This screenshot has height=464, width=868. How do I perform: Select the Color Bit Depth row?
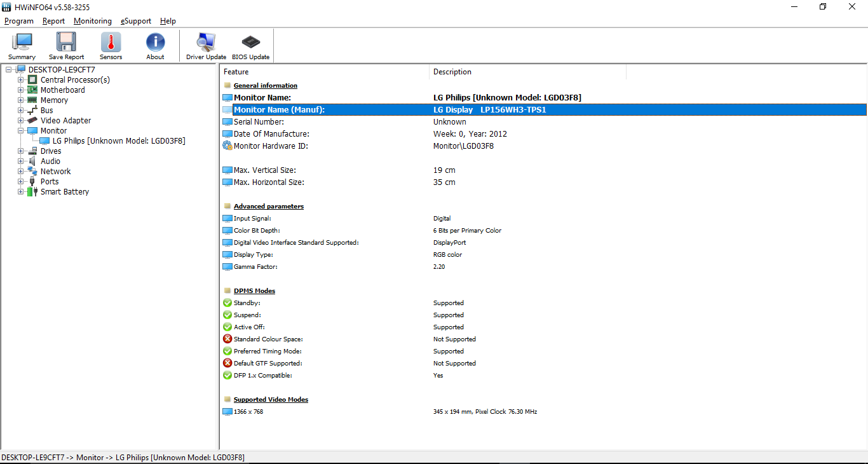(x=544, y=230)
